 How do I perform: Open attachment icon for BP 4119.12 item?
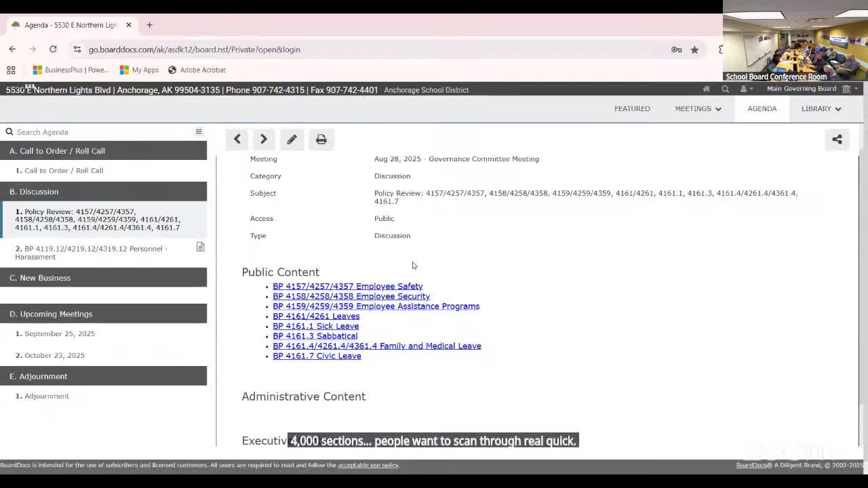[200, 247]
